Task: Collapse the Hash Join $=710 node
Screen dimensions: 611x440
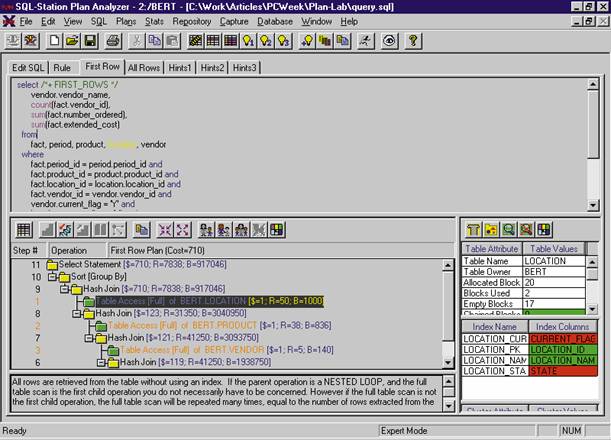Action: pos(64,289)
